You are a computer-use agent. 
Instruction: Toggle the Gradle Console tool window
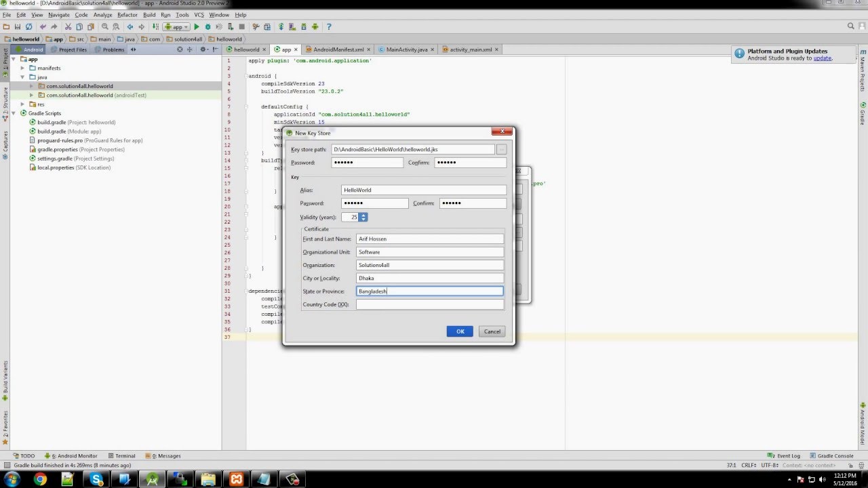(831, 456)
